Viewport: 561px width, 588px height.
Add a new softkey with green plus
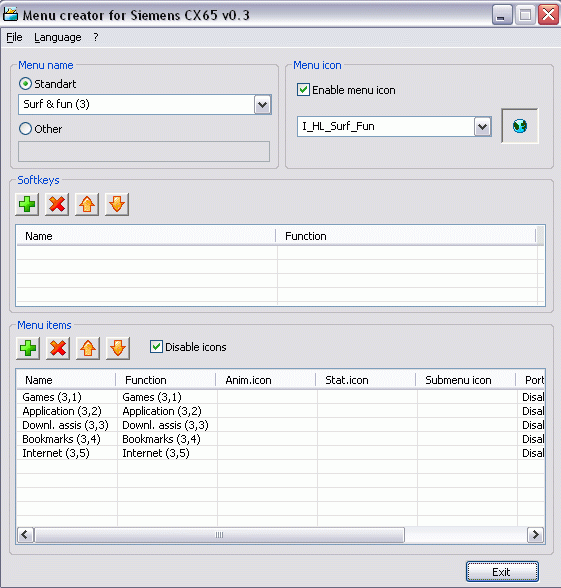point(27,204)
